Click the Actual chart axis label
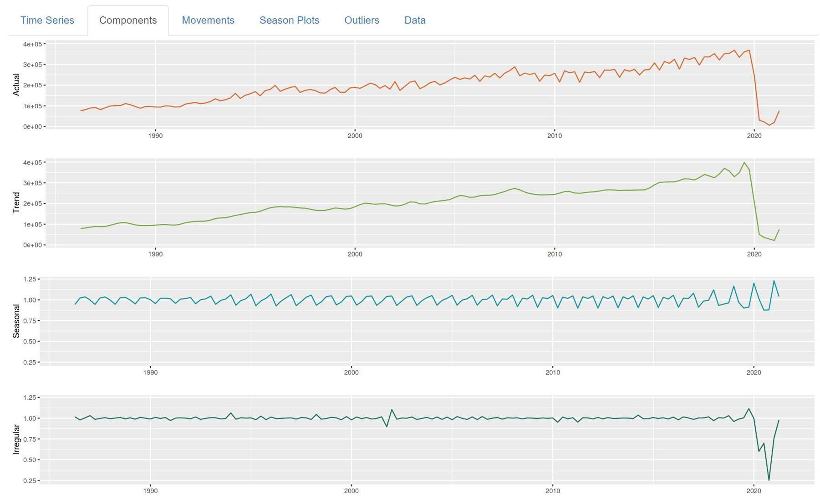Viewport: 820px width, 504px height. pyautogui.click(x=16, y=85)
